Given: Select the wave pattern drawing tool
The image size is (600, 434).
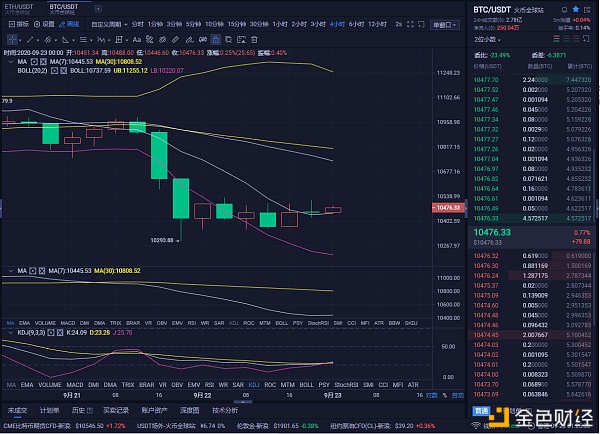Looking at the screenshot, I should [101, 39].
